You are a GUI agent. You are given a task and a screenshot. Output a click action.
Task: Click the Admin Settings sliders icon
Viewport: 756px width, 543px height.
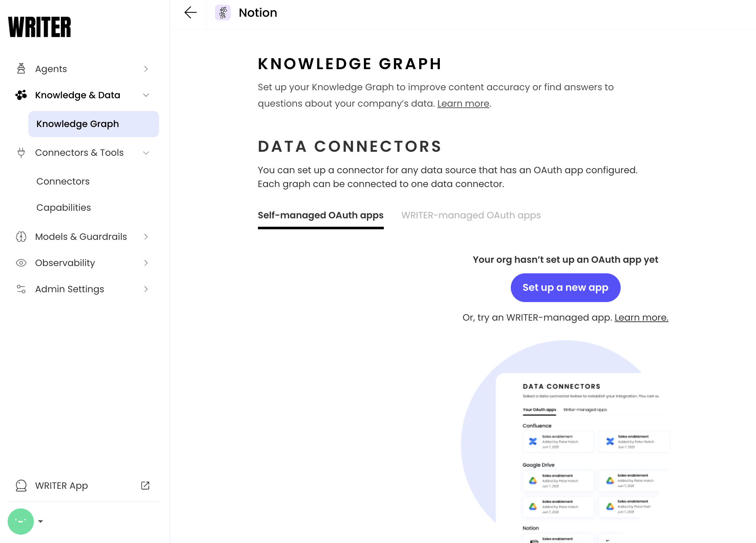click(21, 289)
